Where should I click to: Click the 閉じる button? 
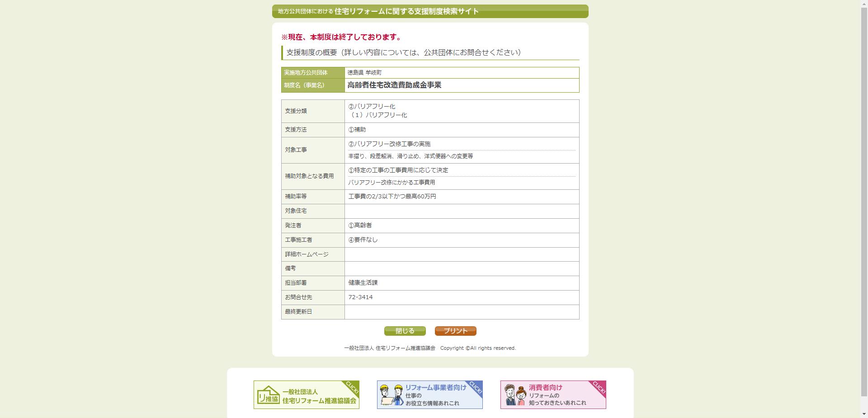[405, 331]
